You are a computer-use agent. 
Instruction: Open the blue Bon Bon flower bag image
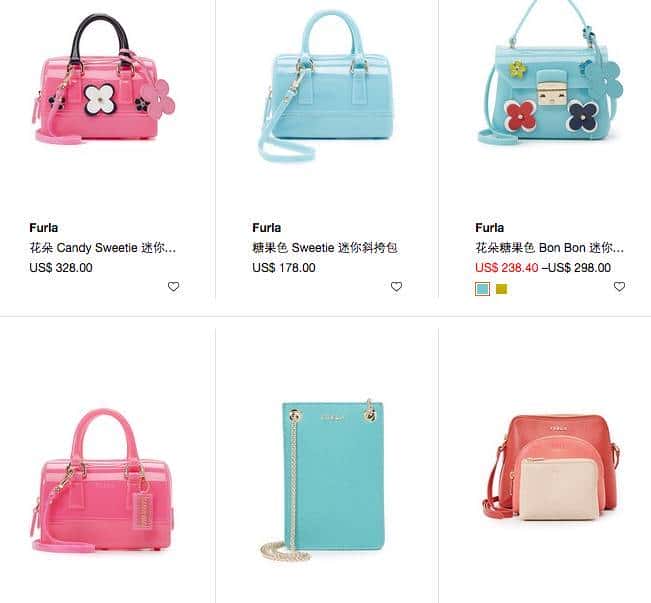pyautogui.click(x=550, y=73)
